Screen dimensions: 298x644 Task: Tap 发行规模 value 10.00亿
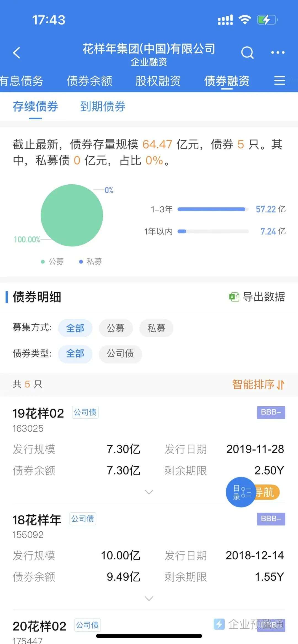[x=121, y=556]
